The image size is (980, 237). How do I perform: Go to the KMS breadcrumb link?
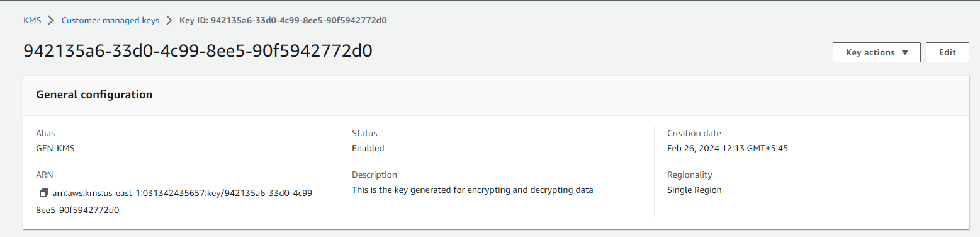32,20
